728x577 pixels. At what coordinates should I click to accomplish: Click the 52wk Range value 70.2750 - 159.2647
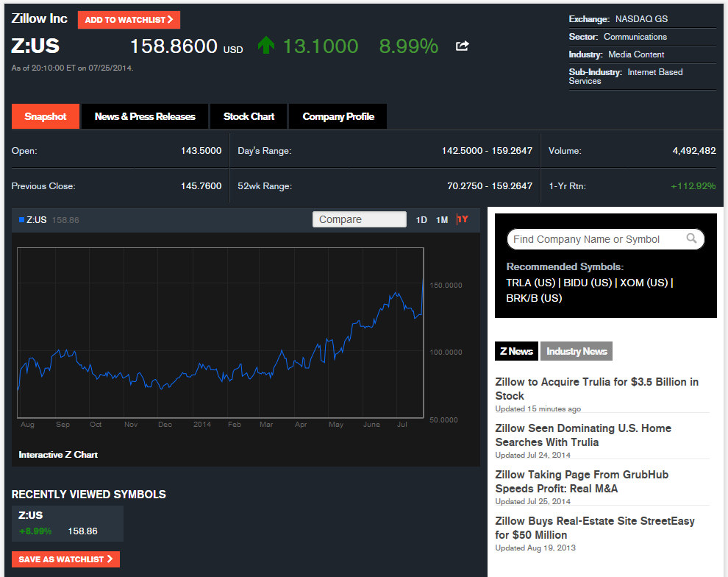coord(490,185)
